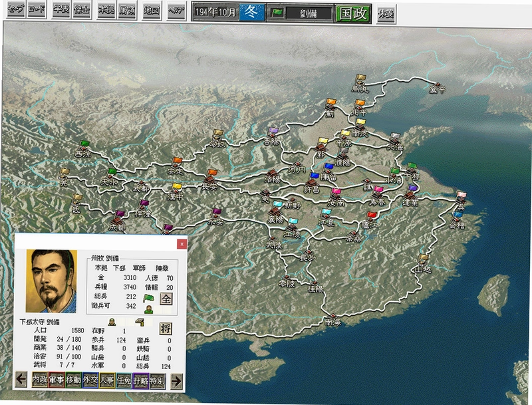
Task: Select the 南皮 city on the map
Action: point(360,128)
